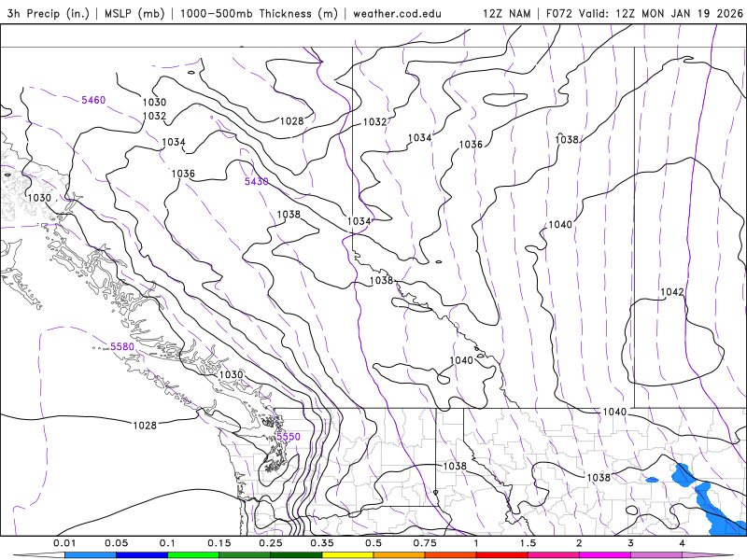
Task: Click the orange-red 0.75–1 legend swatch
Action: click(x=451, y=555)
